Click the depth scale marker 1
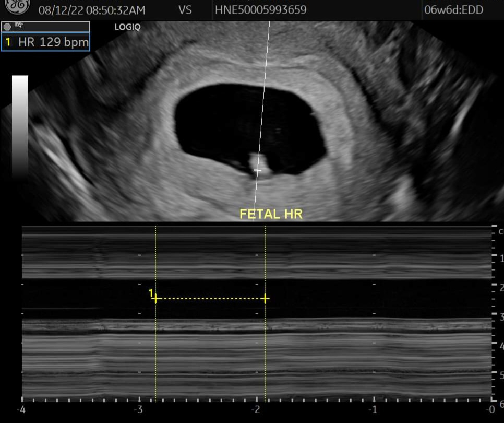The image size is (504, 423). click(501, 258)
